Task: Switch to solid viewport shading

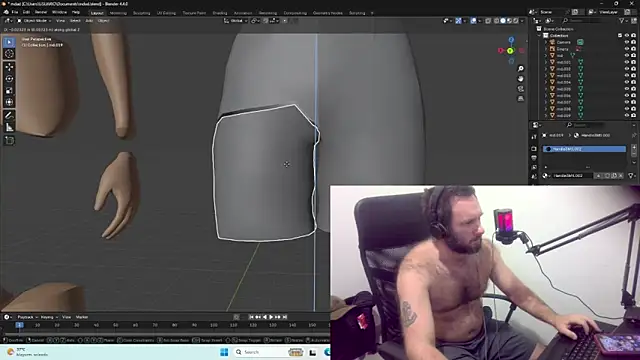Action: point(503,21)
